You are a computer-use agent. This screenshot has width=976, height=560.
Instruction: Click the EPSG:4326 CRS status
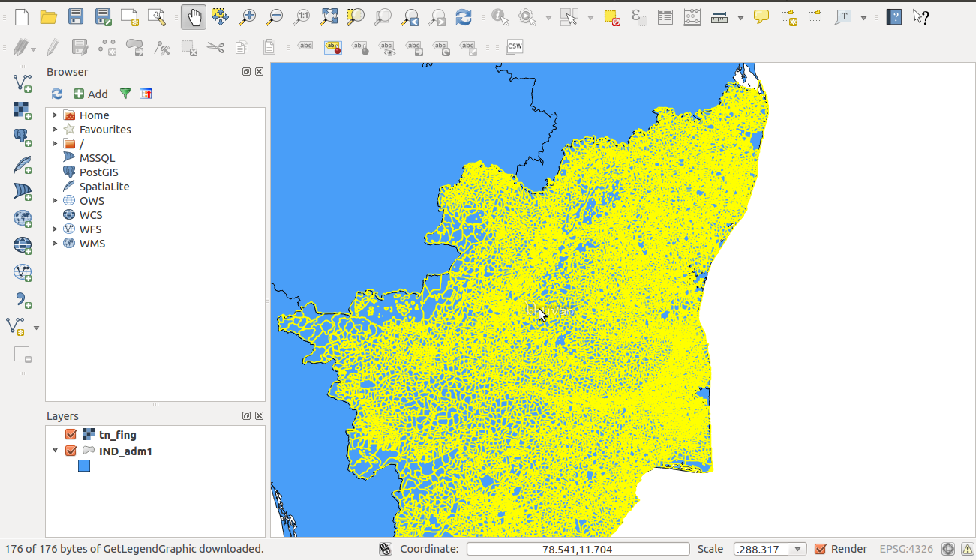tap(907, 549)
